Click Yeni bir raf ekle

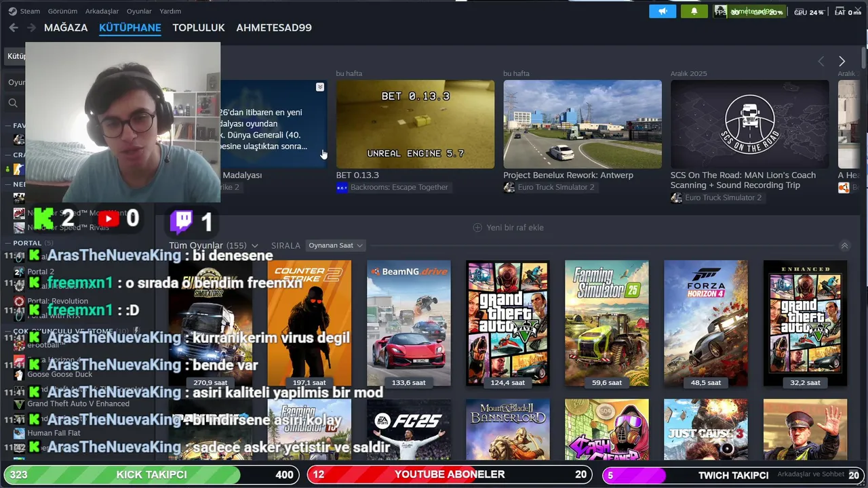515,228
